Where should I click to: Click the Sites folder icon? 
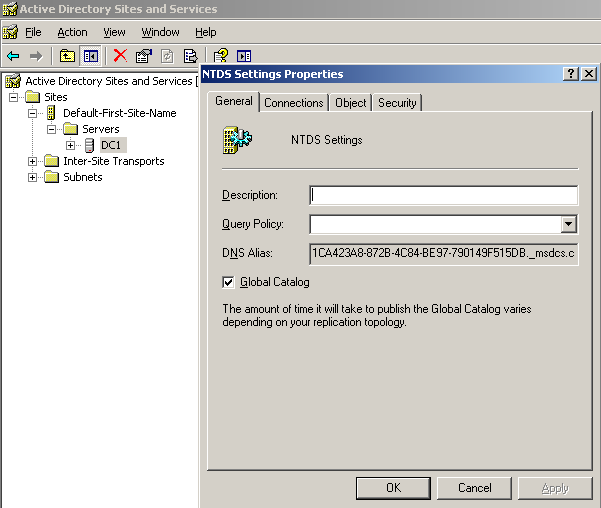[33, 97]
